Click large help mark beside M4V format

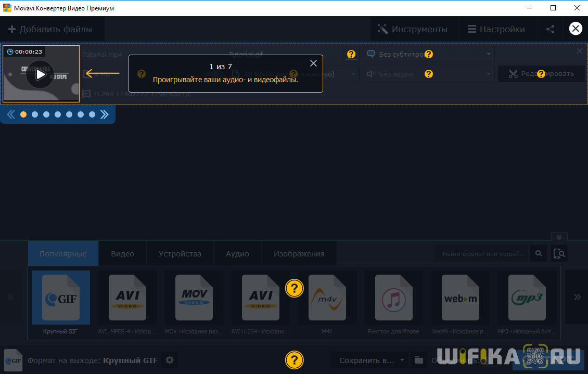pyautogui.click(x=295, y=289)
